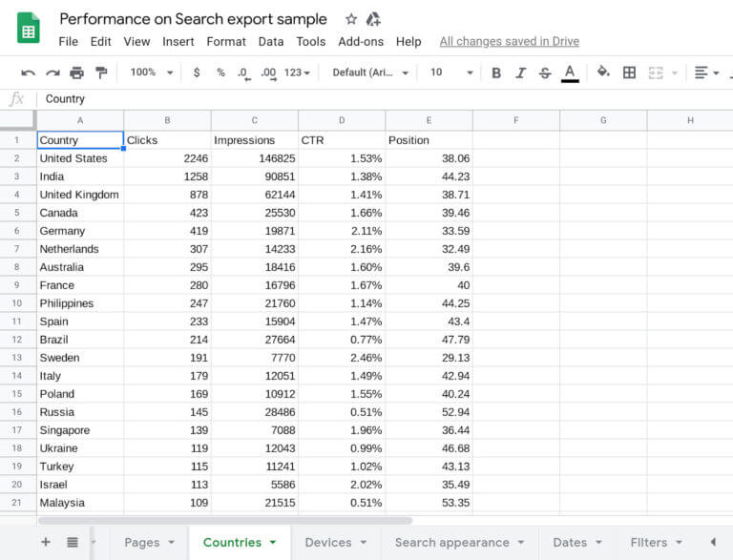The image size is (733, 560).
Task: Click the Google Sheets home logo
Action: [28, 28]
